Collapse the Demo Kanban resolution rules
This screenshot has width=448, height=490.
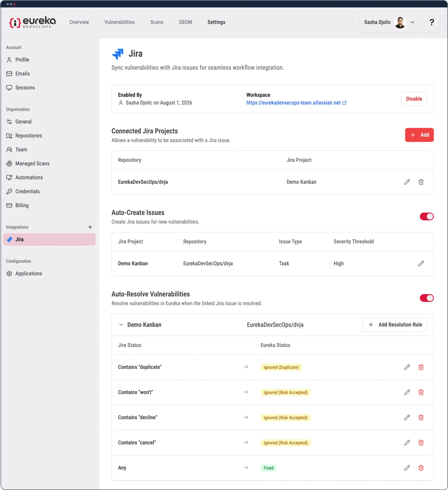tap(121, 325)
